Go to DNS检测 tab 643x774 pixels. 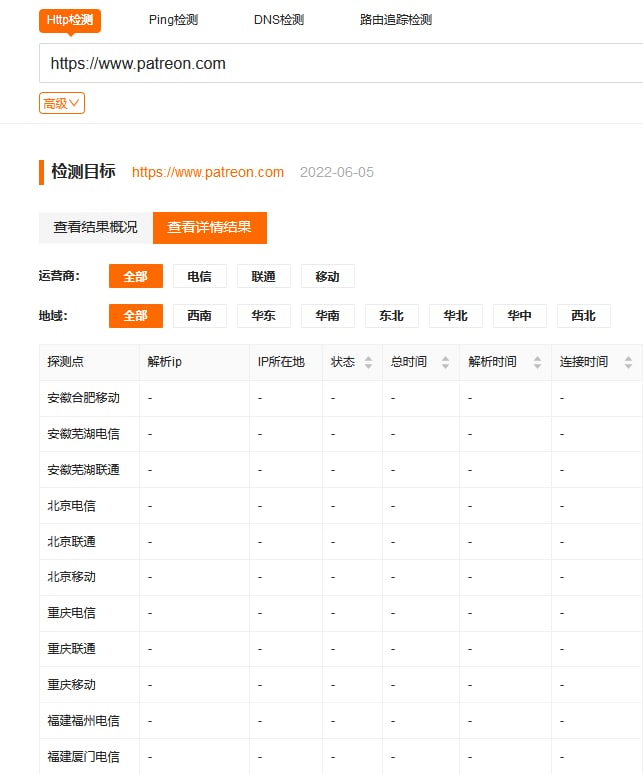[279, 20]
